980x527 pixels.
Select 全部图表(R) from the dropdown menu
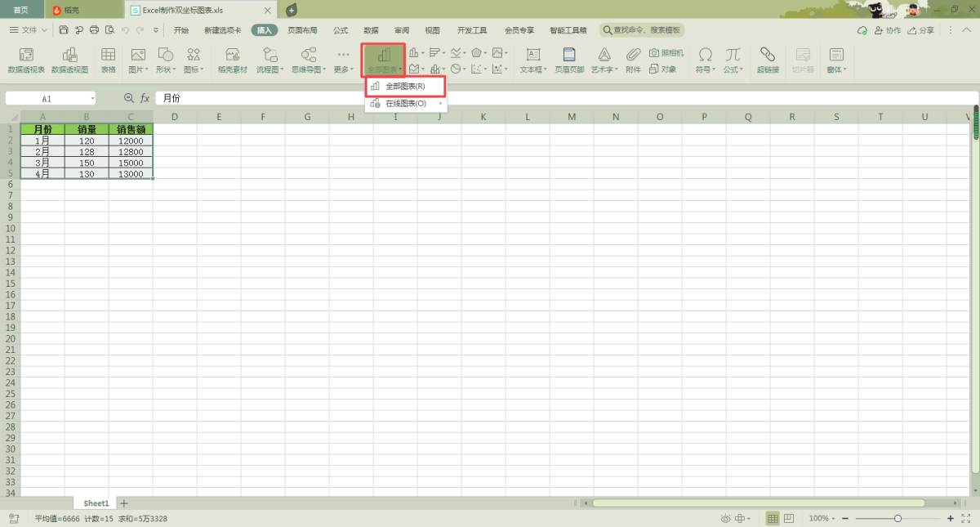coord(405,87)
